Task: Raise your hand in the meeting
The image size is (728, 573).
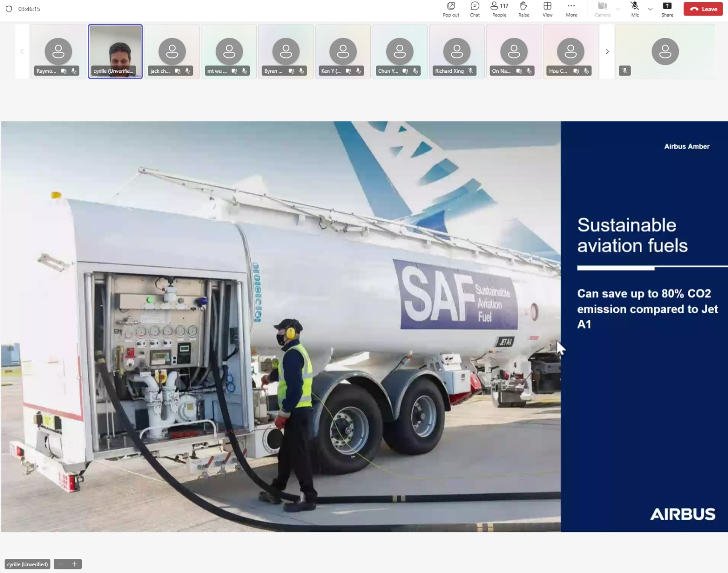Action: tap(524, 9)
